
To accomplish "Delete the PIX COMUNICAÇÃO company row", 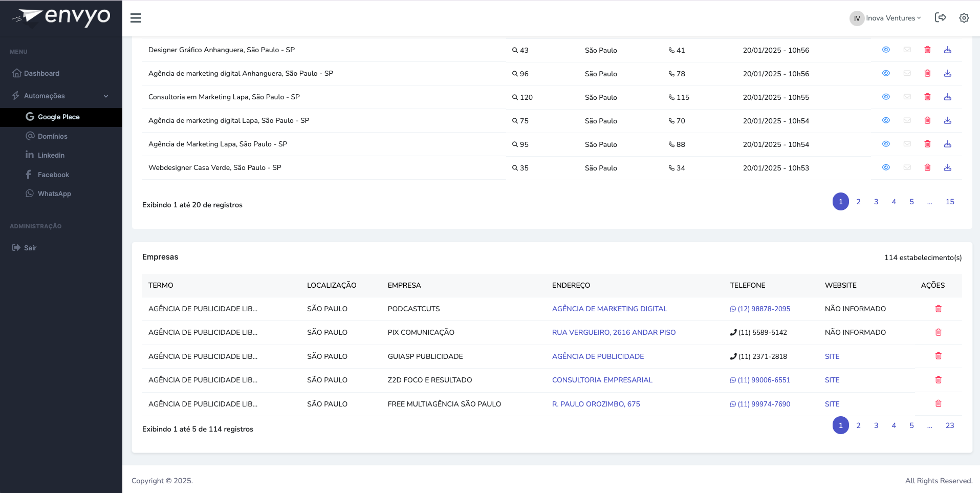I will [939, 332].
